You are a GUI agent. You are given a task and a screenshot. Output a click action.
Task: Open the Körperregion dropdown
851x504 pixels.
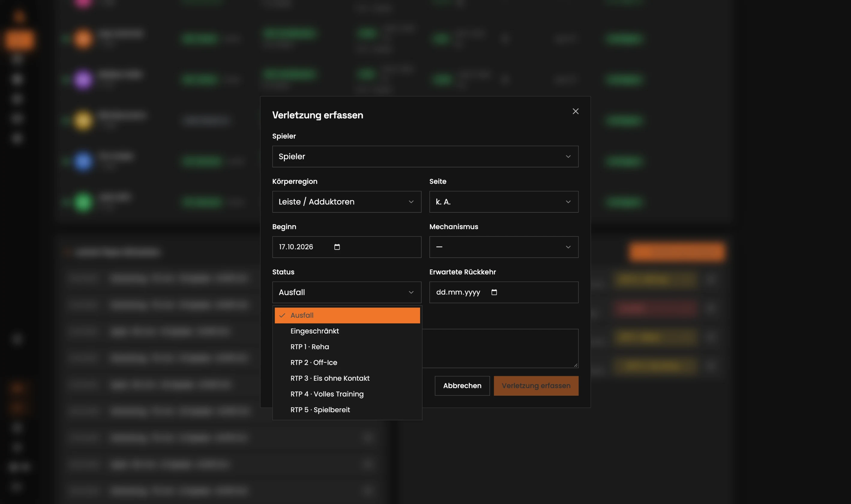347,202
